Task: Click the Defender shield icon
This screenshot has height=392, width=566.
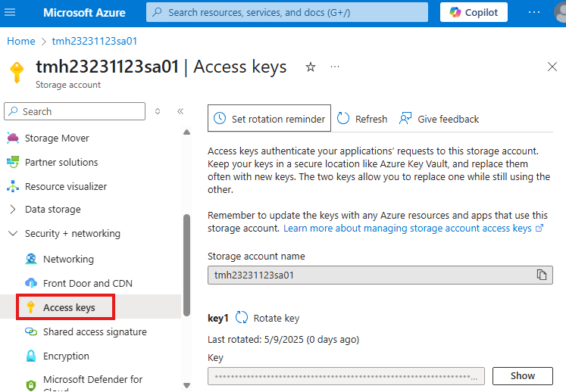Action: coord(31,385)
